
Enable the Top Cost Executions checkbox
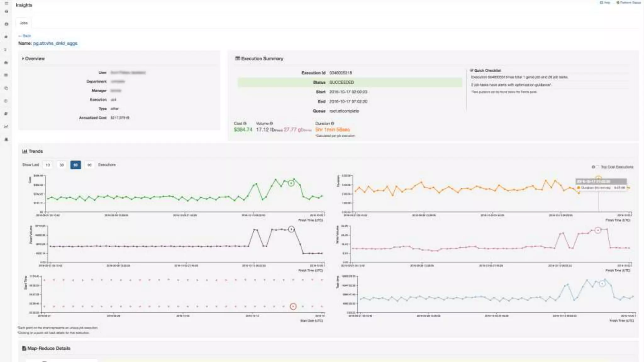598,167
